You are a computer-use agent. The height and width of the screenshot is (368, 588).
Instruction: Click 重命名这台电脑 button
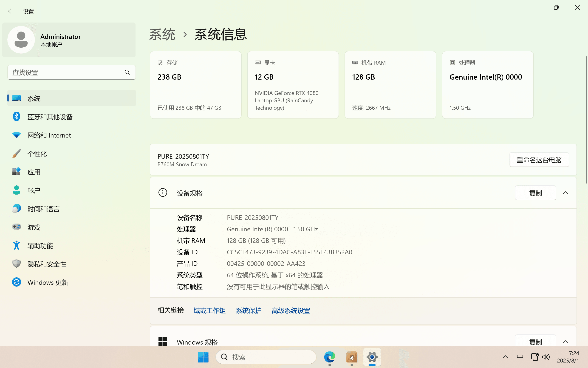pyautogui.click(x=539, y=160)
